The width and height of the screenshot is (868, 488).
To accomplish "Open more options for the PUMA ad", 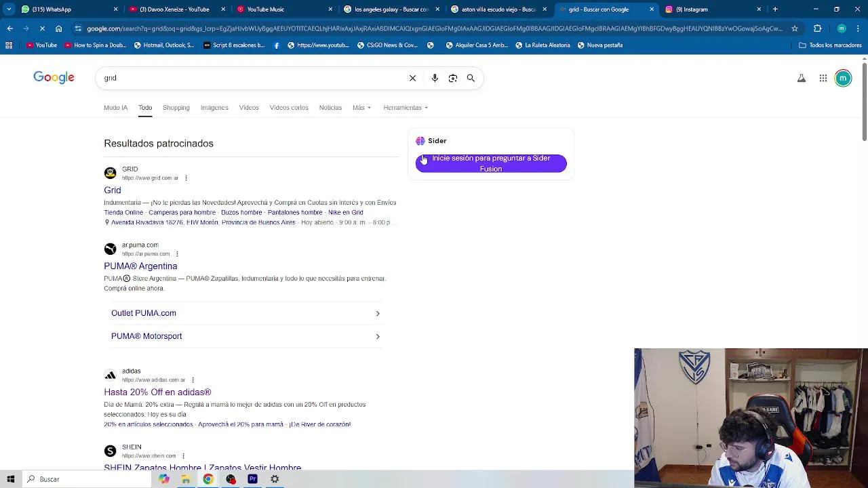I will [x=177, y=254].
